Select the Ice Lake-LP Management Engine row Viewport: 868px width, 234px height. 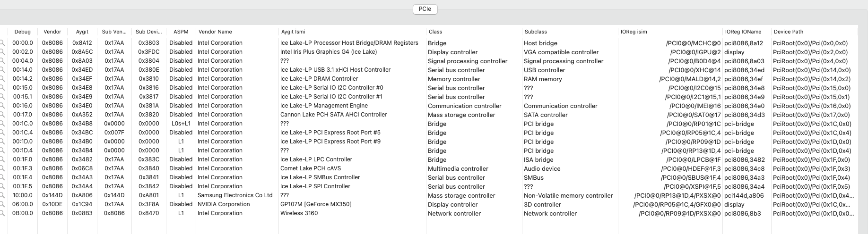324,106
